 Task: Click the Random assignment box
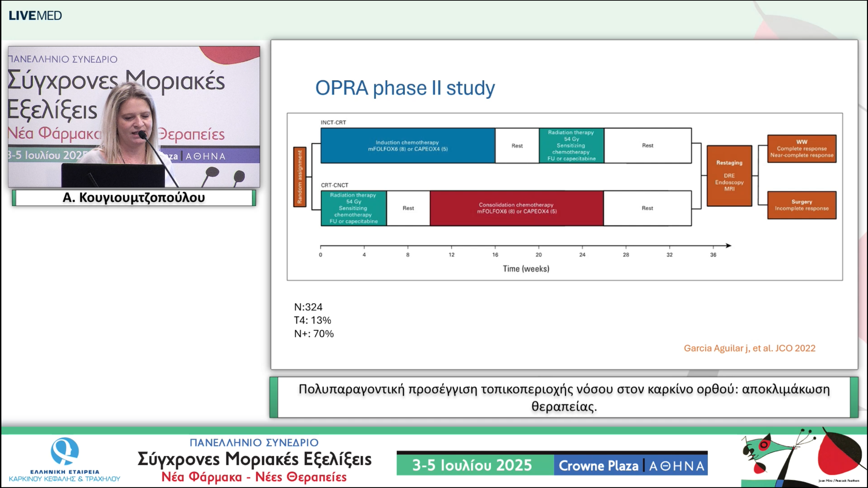pos(299,177)
